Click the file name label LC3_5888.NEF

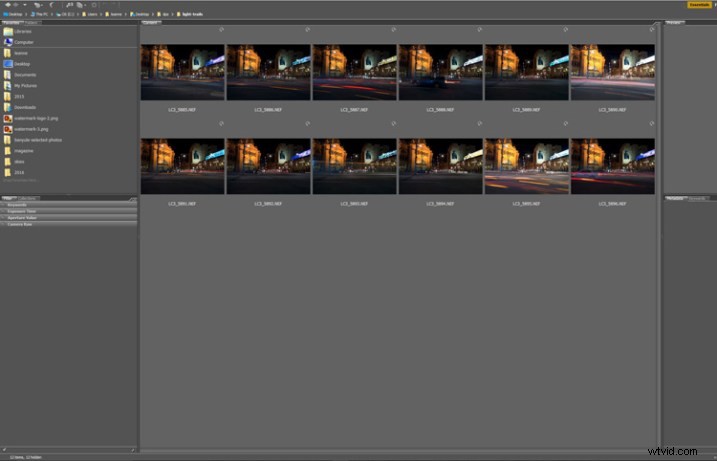click(440, 110)
